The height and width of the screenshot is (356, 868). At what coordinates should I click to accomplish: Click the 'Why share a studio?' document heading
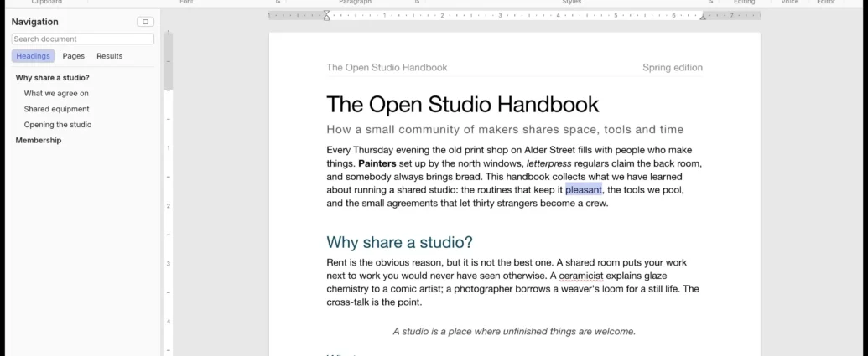click(400, 242)
